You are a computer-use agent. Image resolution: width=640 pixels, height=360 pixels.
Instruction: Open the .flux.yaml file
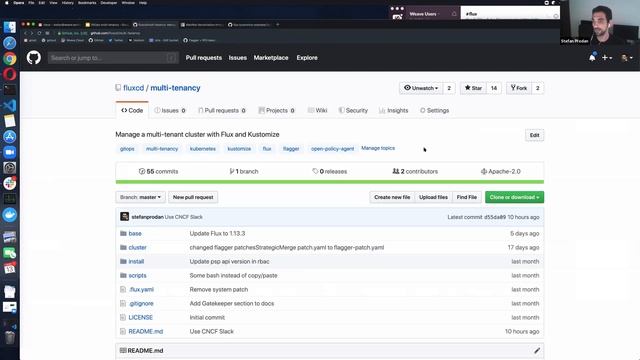point(141,289)
